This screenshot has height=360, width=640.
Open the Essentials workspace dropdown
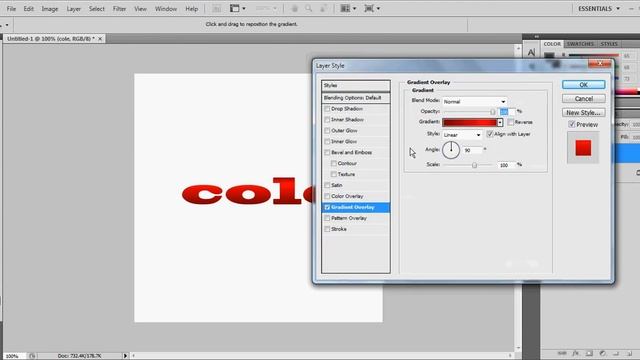click(x=598, y=9)
